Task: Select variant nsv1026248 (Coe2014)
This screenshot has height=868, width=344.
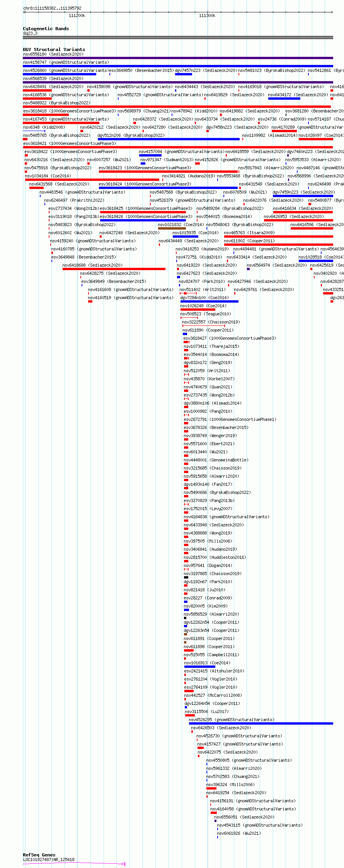Action: [203, 306]
